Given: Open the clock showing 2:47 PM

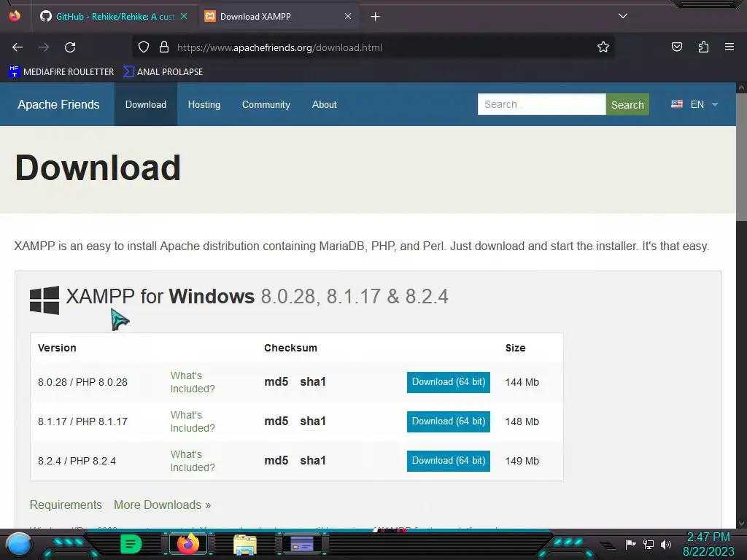Looking at the screenshot, I should (708, 544).
